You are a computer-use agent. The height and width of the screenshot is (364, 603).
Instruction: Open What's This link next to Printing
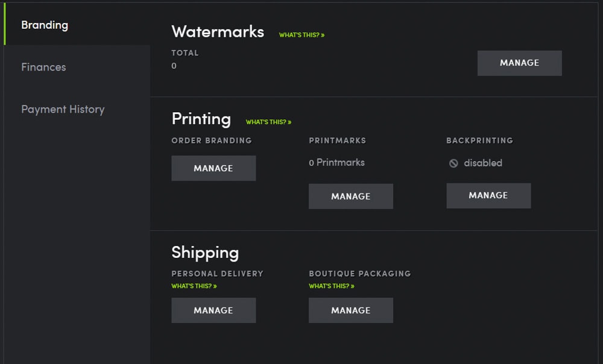click(268, 122)
